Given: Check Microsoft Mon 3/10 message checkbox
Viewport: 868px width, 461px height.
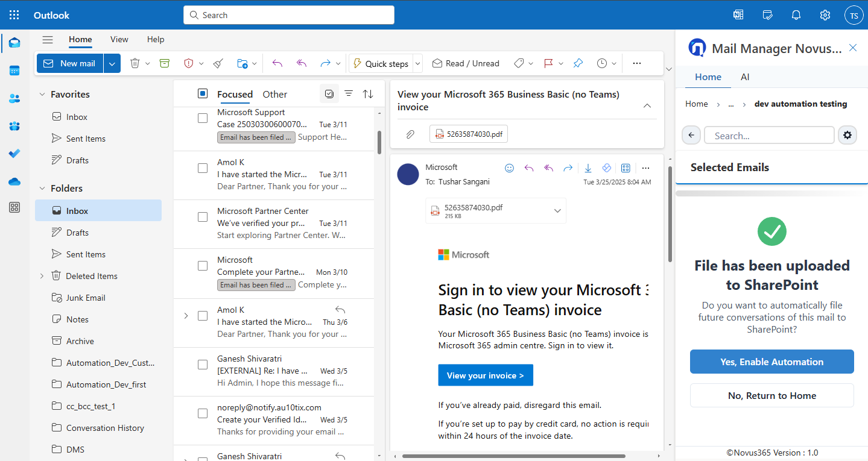Looking at the screenshot, I should 203,266.
